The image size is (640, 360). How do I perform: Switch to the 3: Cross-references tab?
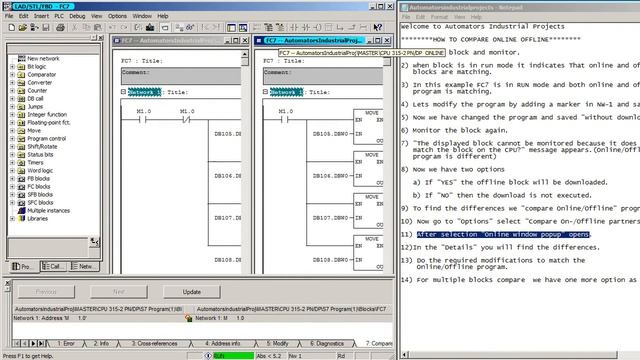tap(155, 344)
